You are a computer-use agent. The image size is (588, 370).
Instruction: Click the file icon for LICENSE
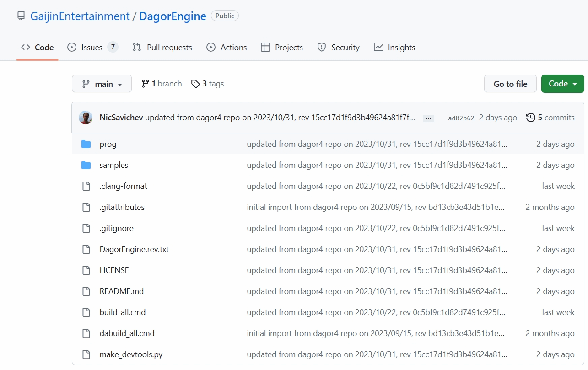pyautogui.click(x=86, y=270)
